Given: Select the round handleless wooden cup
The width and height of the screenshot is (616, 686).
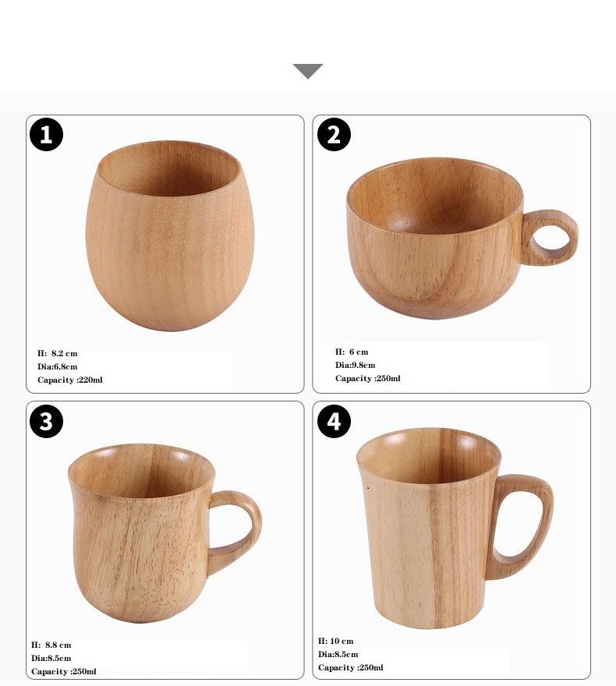Looking at the screenshot, I should tap(170, 235).
